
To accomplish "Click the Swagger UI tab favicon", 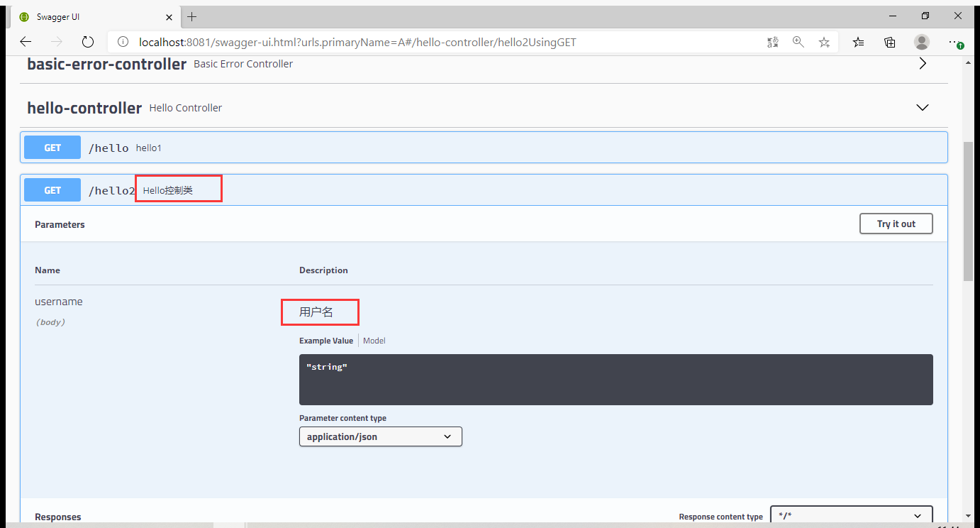I will click(24, 16).
